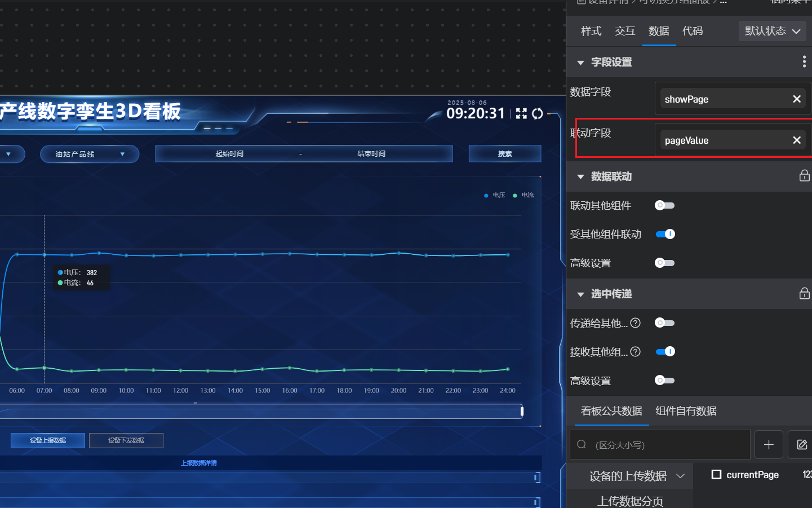Switch to the 代码 tab
This screenshot has width=812, height=508.
693,31
